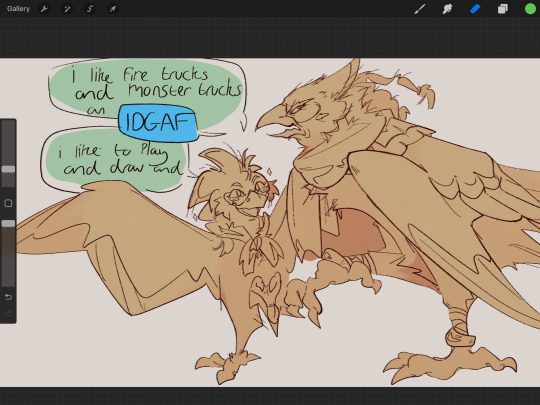This screenshot has height=405, width=540.
Task: Undo the last stroke
Action: (8, 297)
